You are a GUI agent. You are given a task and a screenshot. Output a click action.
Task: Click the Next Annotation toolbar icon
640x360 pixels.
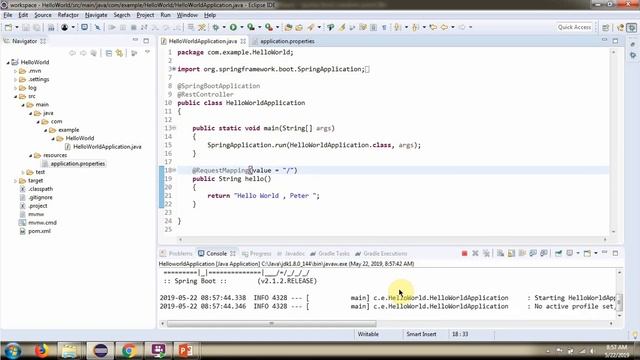pos(397,27)
